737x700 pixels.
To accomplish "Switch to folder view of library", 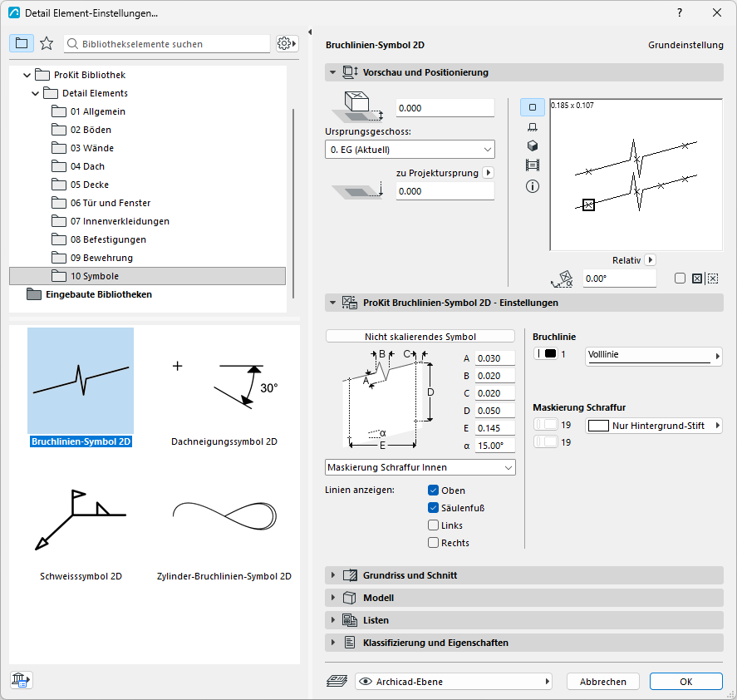I will [x=22, y=44].
